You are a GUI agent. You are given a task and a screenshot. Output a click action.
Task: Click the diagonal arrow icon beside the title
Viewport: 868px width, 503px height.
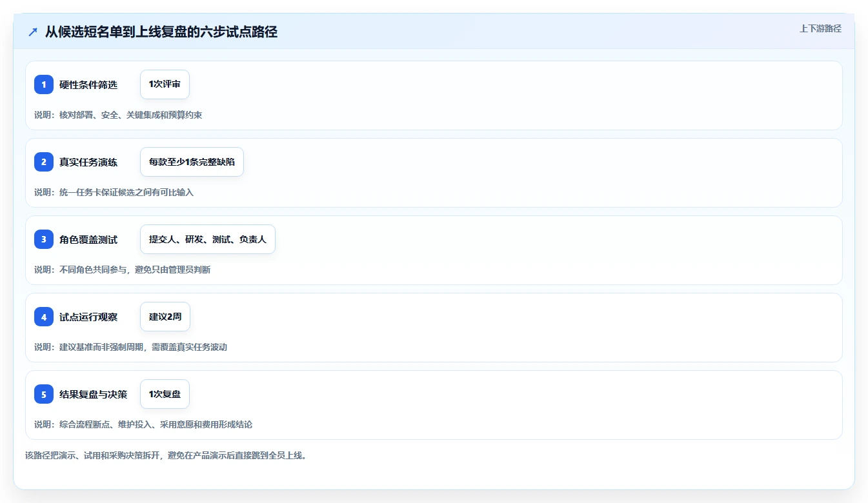(x=33, y=32)
